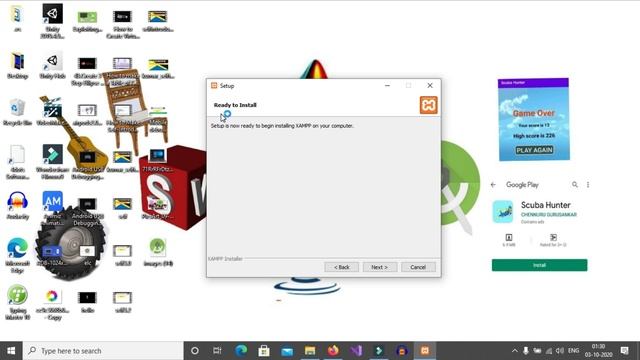The width and height of the screenshot is (640, 360).
Task: Click the Setup title bar icon
Action: coord(214,85)
